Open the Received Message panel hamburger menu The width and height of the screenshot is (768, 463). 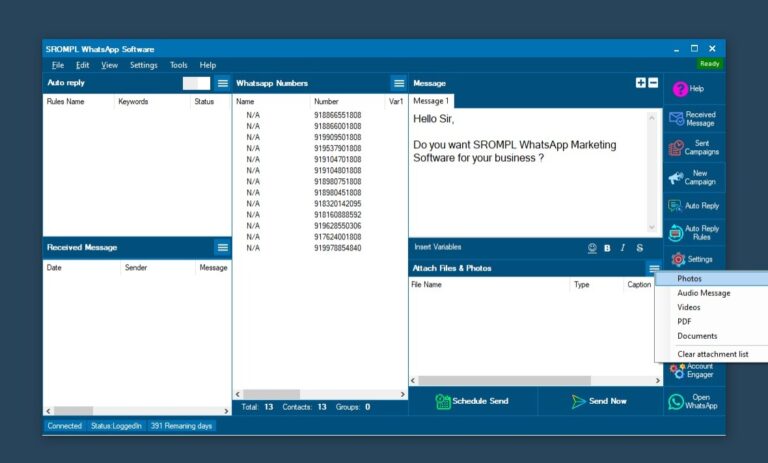click(223, 247)
